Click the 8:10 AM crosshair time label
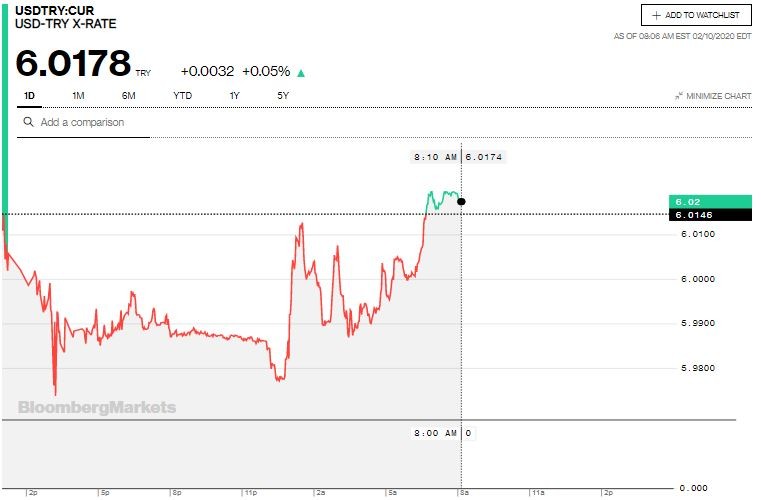Image resolution: width=761 pixels, height=500 pixels. click(435, 157)
